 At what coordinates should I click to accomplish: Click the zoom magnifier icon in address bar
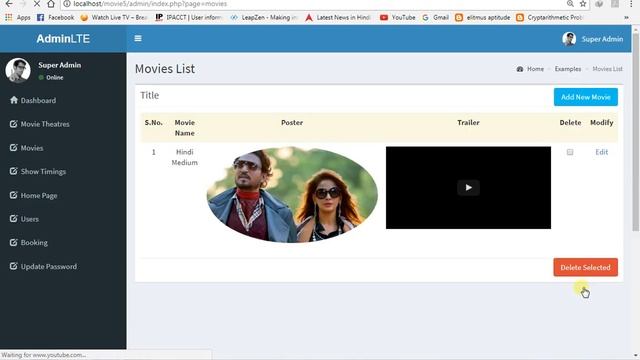tap(570, 4)
